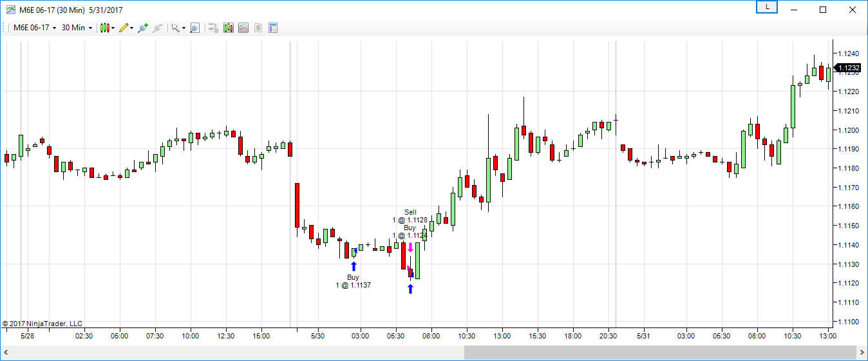Click the lowest blue buy arrow marker
This screenshot has width=868, height=361.
pos(410,289)
